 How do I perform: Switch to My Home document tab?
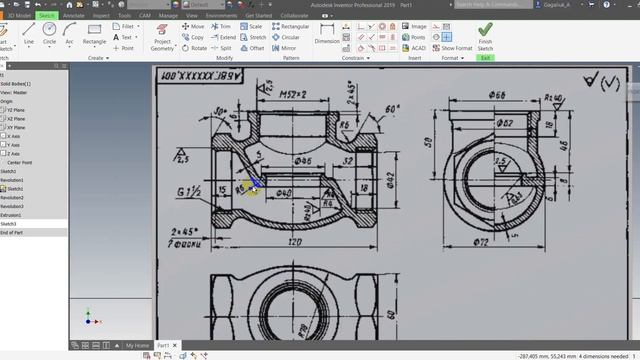pyautogui.click(x=137, y=345)
